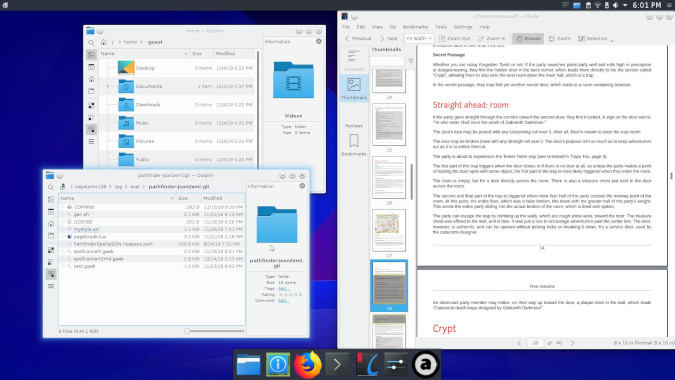The height and width of the screenshot is (380, 675).
Task: Open system settings sliders icon in dock
Action: point(395,365)
